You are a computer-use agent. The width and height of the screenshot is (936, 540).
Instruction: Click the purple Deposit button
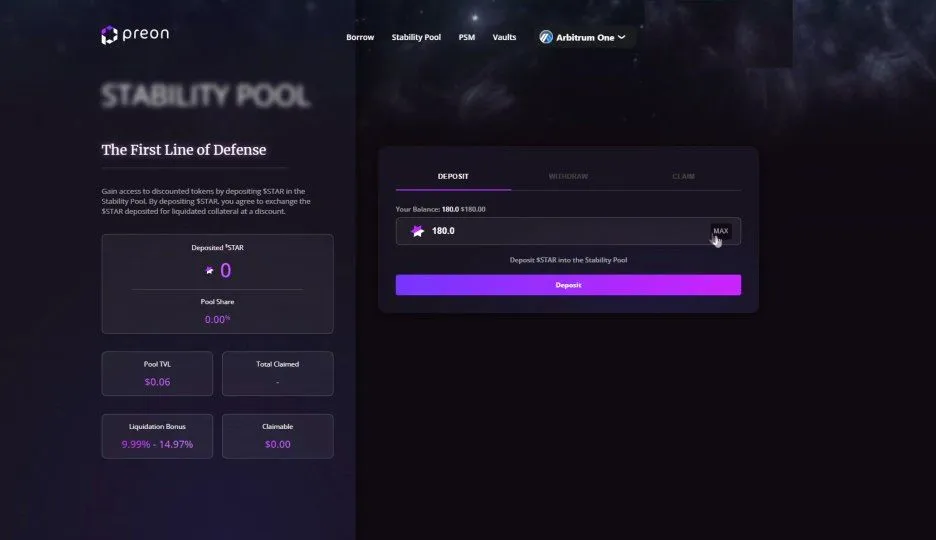pos(568,285)
